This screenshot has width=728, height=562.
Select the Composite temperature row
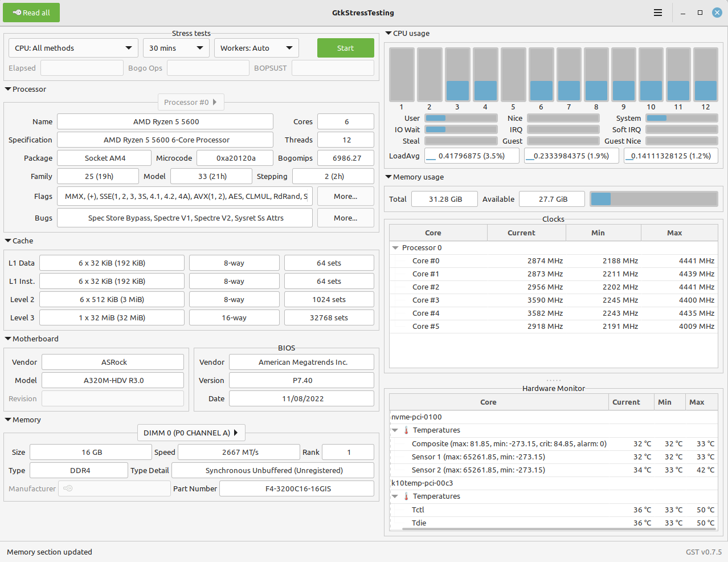[x=554, y=444]
